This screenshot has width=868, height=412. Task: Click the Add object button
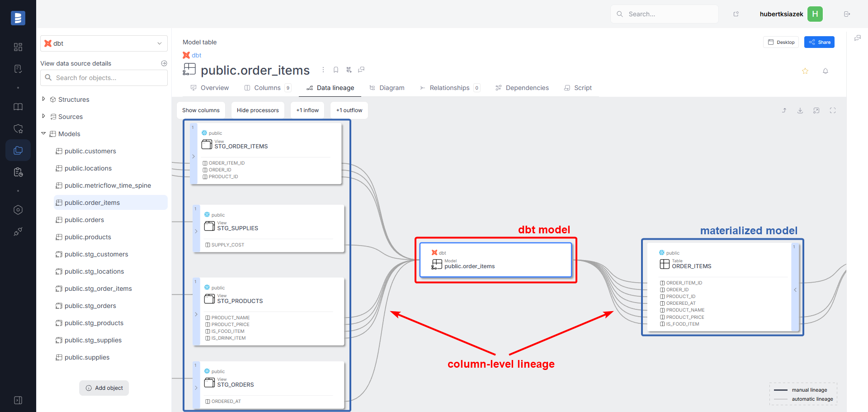[104, 388]
